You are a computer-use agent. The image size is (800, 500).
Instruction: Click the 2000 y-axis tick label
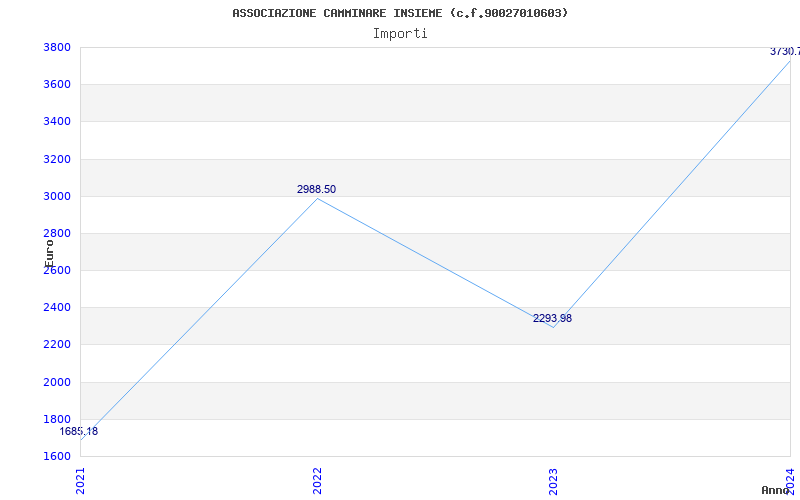coord(57,382)
